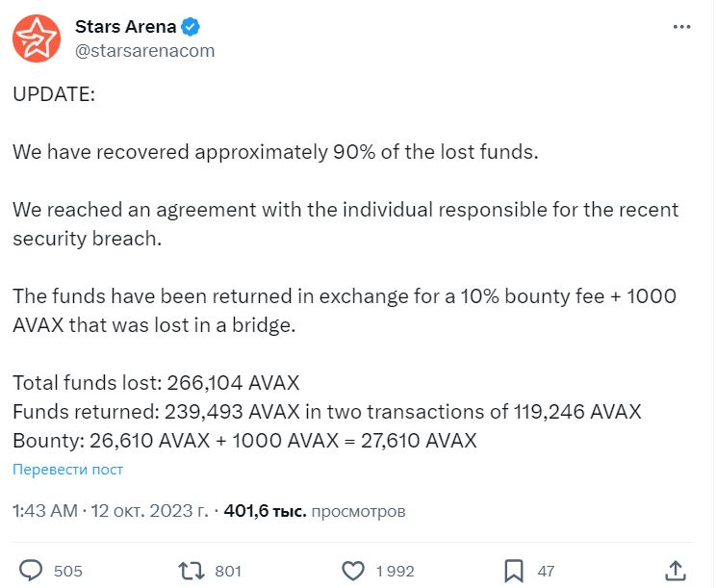Click the Total funds lost line
This screenshot has height=588, width=716.
coord(156,383)
